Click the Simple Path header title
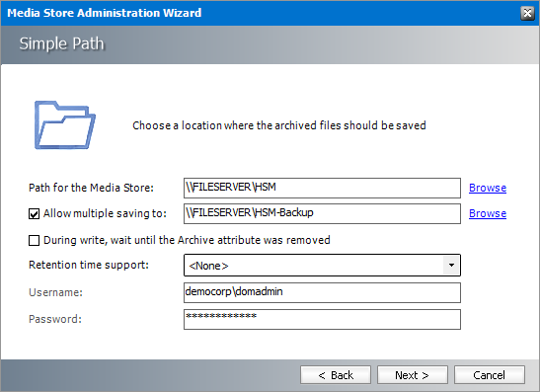540x392 pixels. click(61, 44)
